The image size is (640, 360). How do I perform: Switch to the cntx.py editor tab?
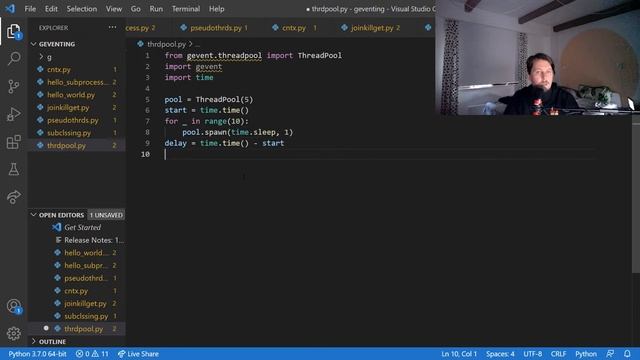pyautogui.click(x=293, y=28)
